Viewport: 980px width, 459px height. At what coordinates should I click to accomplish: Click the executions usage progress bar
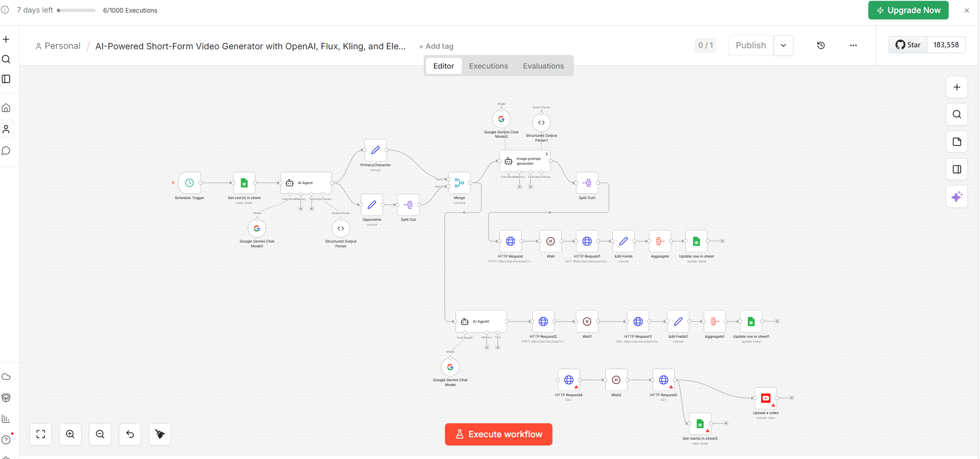76,10
